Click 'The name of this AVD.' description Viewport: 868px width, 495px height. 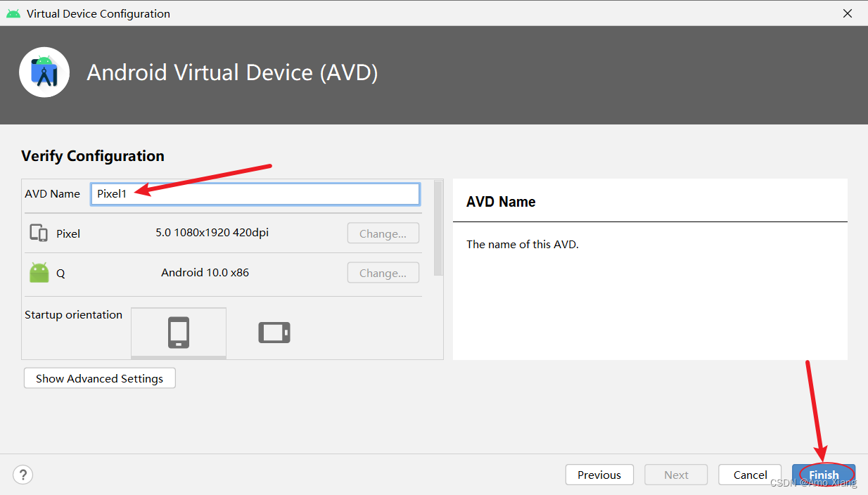(x=522, y=245)
